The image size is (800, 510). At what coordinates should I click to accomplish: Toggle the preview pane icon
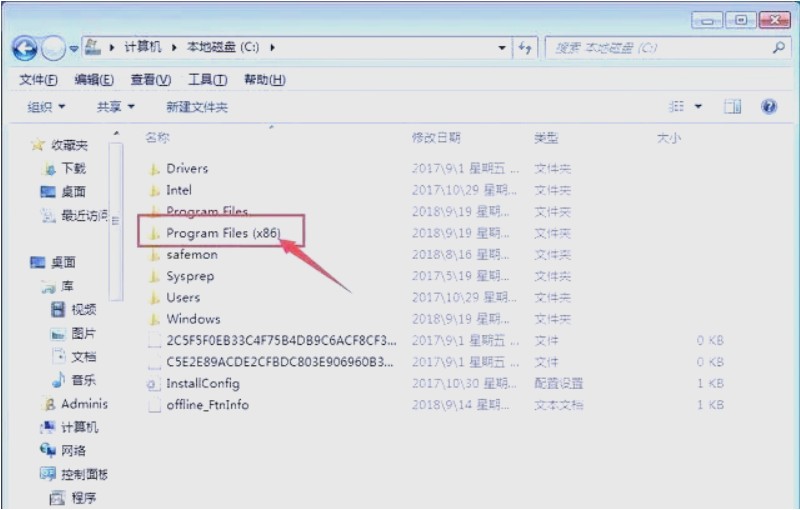pyautogui.click(x=733, y=107)
